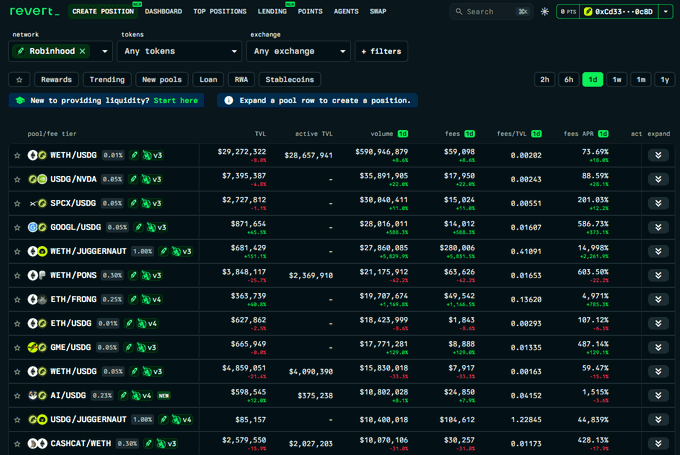
Task: Favorite the WETH/JUGGERNAUT pool star
Action: 17,252
